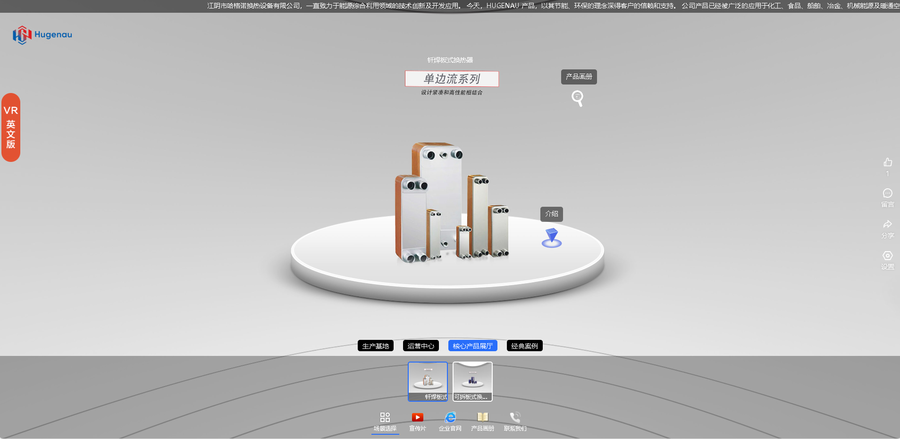Click the scrolling company intro marquee text
This screenshot has width=900, height=439.
(553, 6)
